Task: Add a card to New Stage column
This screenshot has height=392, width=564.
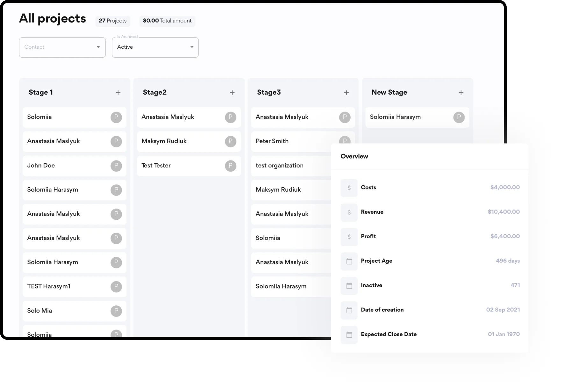Action: pyautogui.click(x=461, y=93)
